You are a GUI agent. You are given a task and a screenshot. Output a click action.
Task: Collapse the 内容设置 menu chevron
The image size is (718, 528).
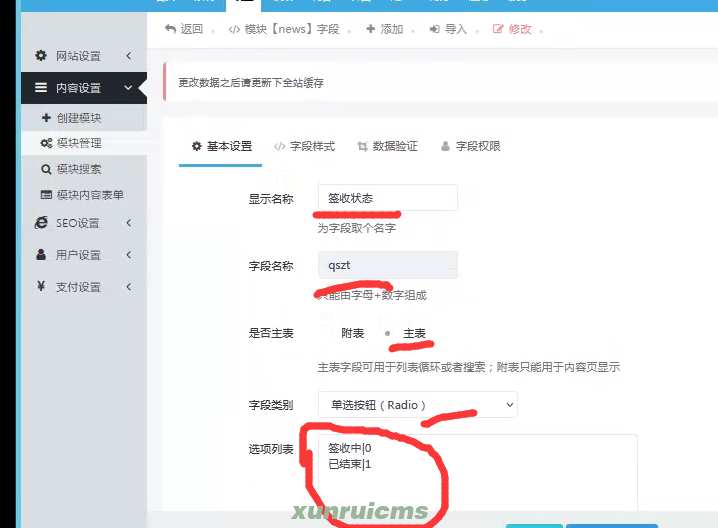pos(128,87)
